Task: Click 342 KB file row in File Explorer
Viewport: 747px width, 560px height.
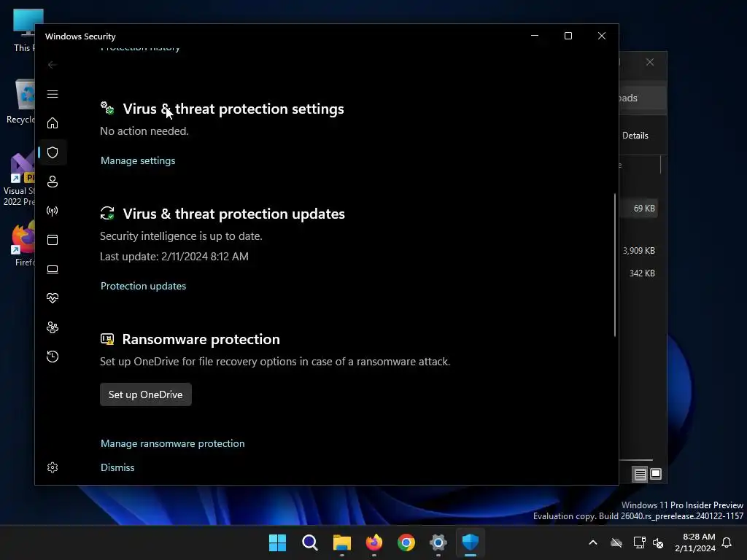Action: pyautogui.click(x=638, y=273)
